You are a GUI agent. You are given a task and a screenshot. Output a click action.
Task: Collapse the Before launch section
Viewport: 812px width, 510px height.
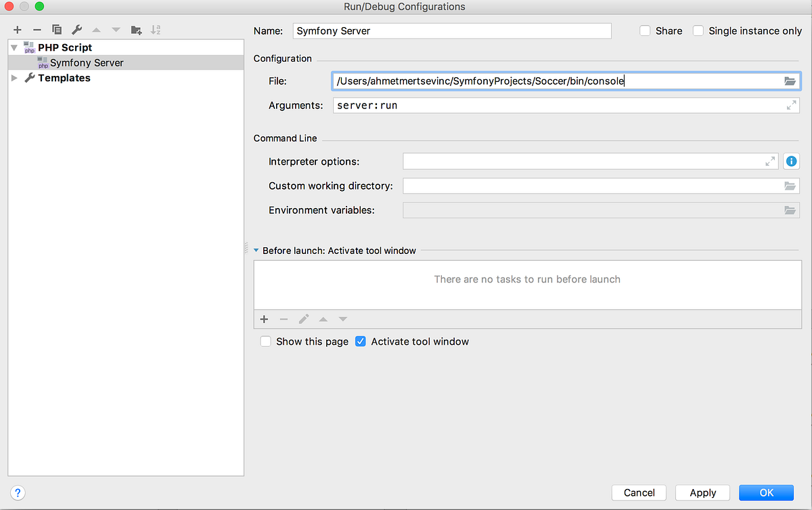[x=256, y=250]
